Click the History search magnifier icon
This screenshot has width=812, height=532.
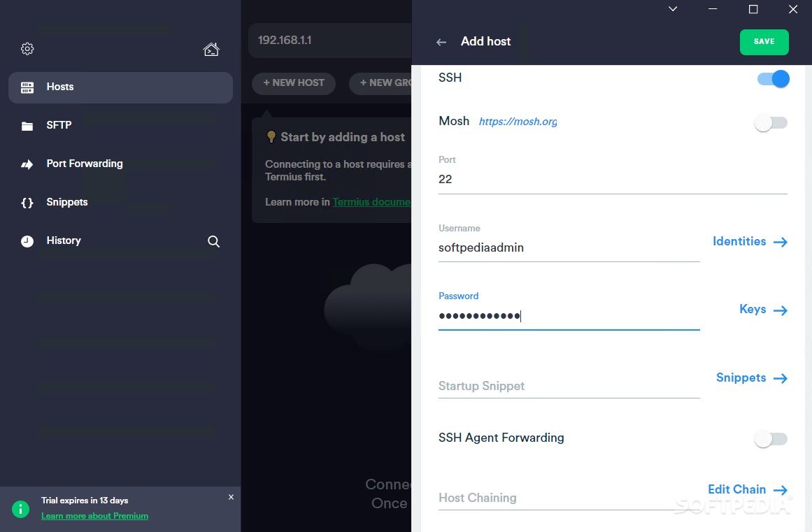(x=213, y=241)
